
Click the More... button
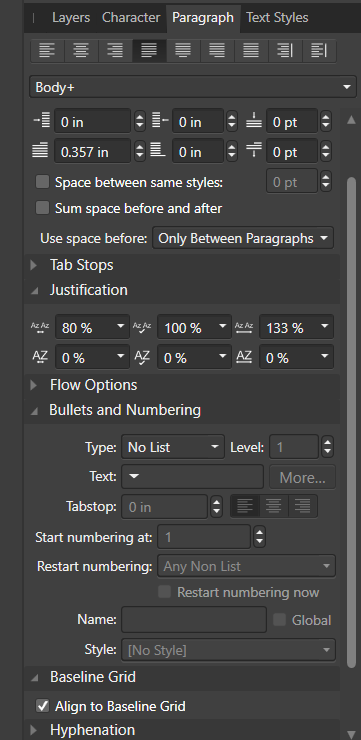pyautogui.click(x=302, y=477)
